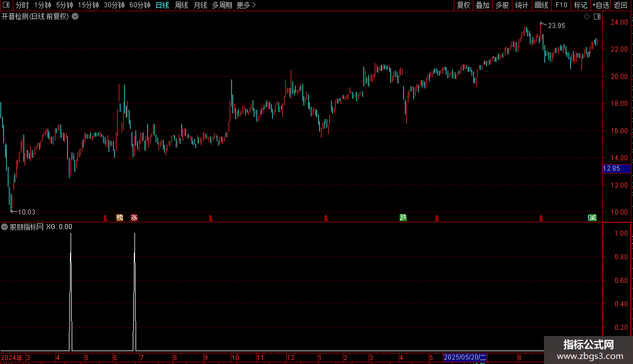Click the 24.00 price axis label

pyautogui.click(x=619, y=22)
